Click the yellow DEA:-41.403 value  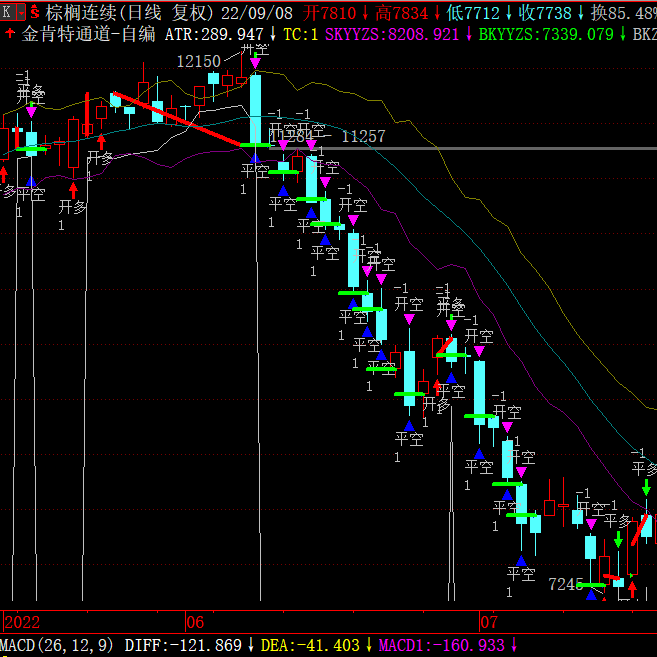click(310, 645)
